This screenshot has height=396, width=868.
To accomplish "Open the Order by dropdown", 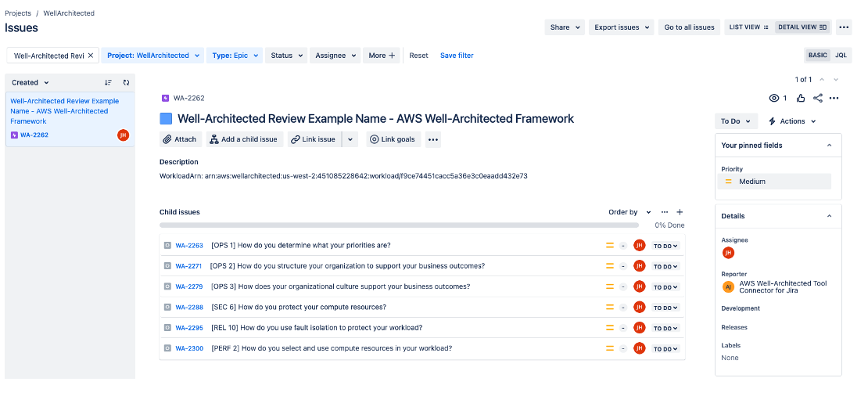I will point(630,212).
